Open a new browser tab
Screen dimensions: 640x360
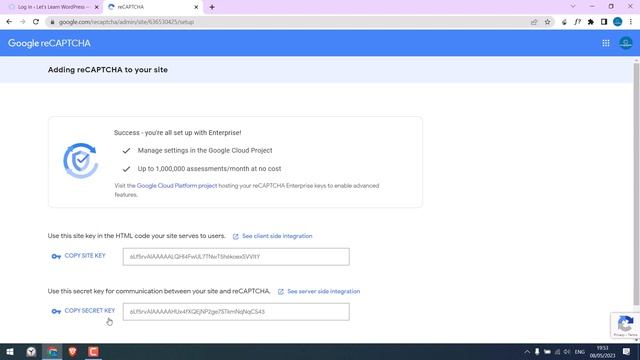[x=212, y=7]
